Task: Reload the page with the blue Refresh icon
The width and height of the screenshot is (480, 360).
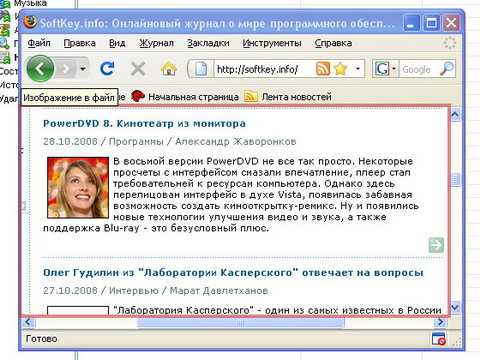Action: 107,69
